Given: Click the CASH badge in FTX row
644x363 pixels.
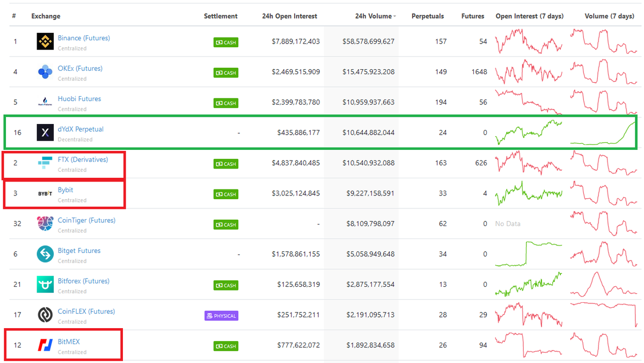Looking at the screenshot, I should coord(226,163).
